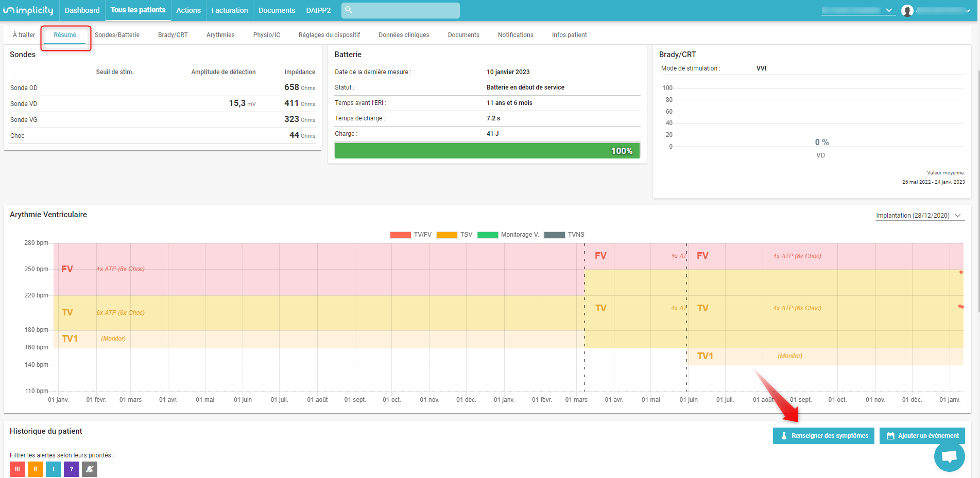This screenshot has height=478, width=980.
Task: Toggle the purple question mark alert filter
Action: click(x=72, y=469)
